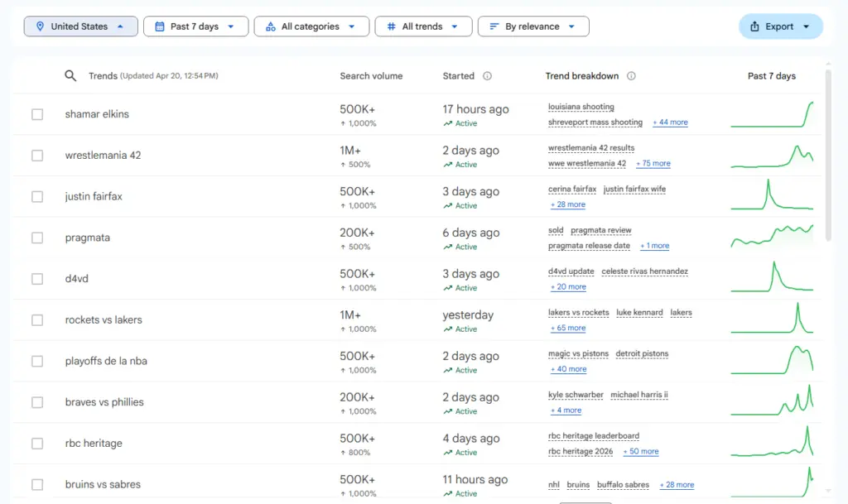Check the pragmata row checkbox

36,238
